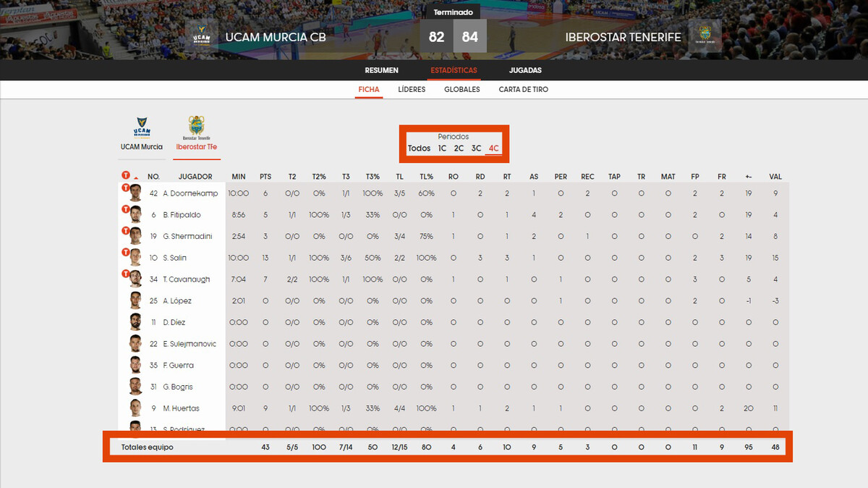Switch to the CARTA DE TIRO sub-tab
The height and width of the screenshot is (488, 868).
pos(524,90)
